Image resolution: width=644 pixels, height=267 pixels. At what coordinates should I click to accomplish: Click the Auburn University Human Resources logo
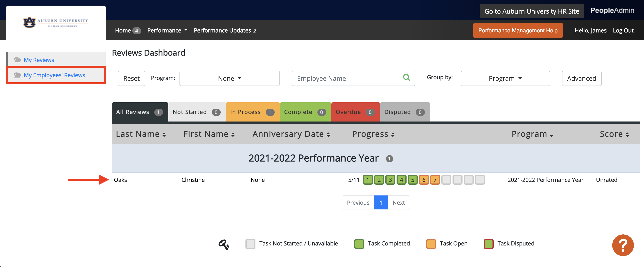coord(56,23)
